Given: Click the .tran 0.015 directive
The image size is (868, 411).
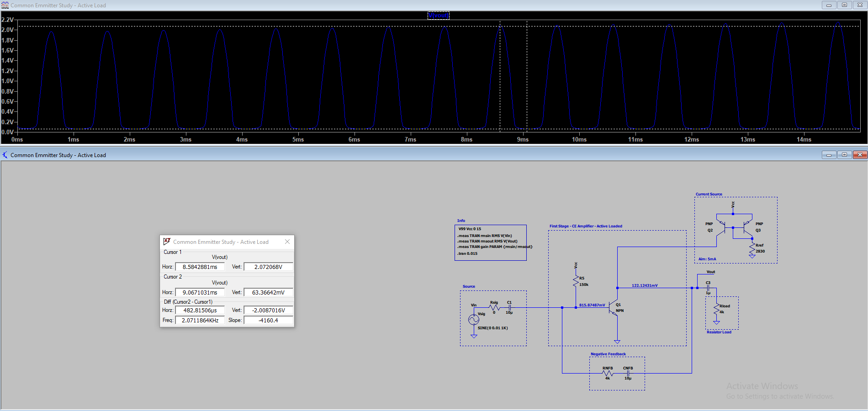Looking at the screenshot, I should coord(467,253).
